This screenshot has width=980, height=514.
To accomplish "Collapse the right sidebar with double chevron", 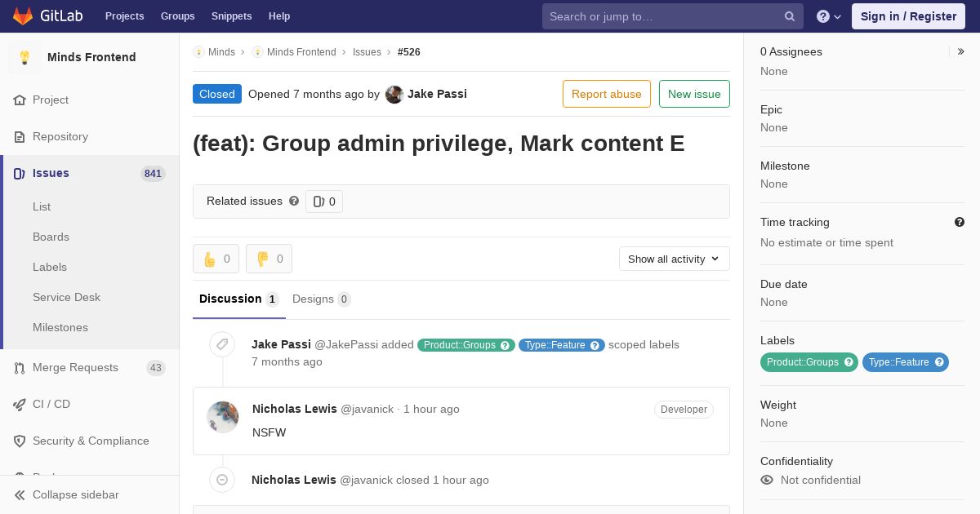I will (x=961, y=51).
